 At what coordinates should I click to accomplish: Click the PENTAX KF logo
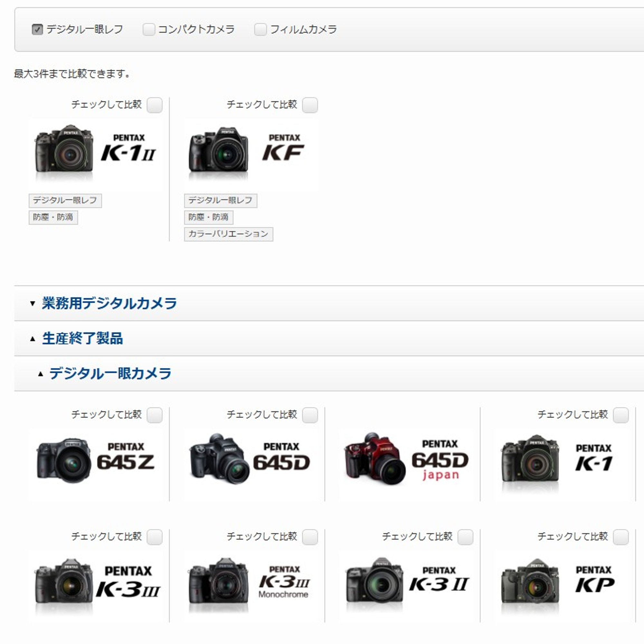coord(283,147)
